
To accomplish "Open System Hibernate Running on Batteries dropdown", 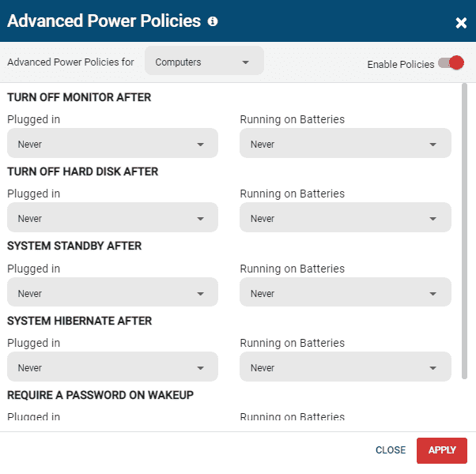I will tap(345, 367).
